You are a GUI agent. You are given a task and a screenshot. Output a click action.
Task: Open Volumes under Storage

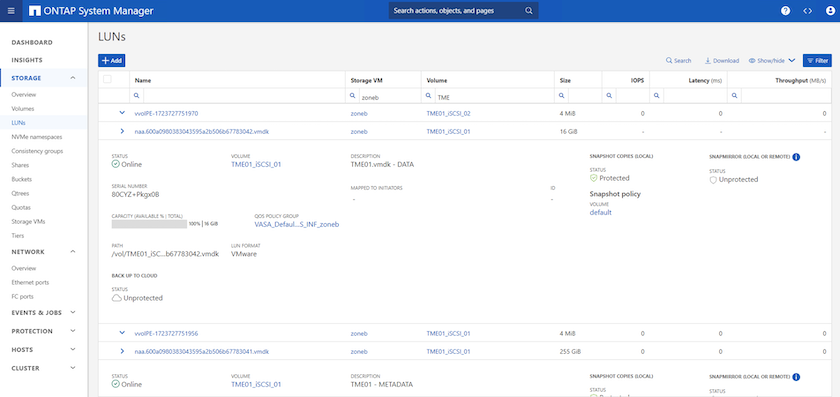(x=22, y=109)
